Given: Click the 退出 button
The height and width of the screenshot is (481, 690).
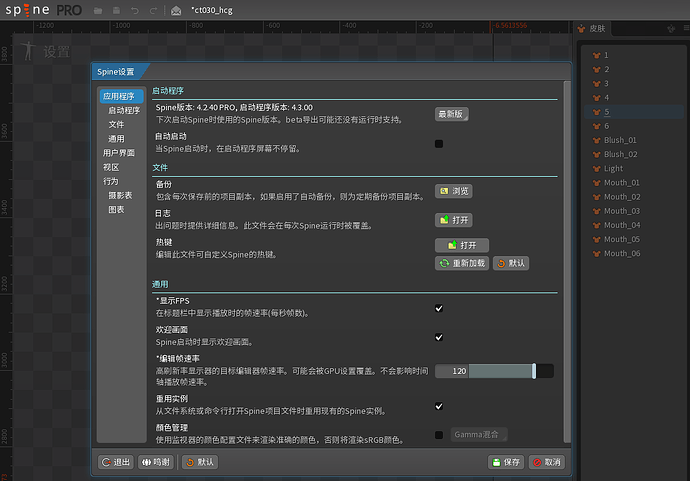Looking at the screenshot, I should coord(116,462).
